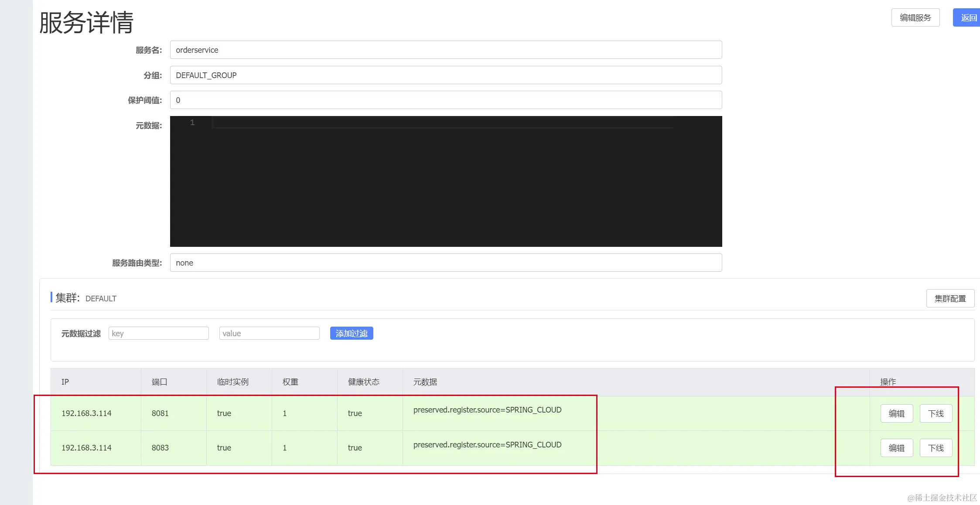Click the 保护阈值 threshold field
980x505 pixels.
click(445, 100)
